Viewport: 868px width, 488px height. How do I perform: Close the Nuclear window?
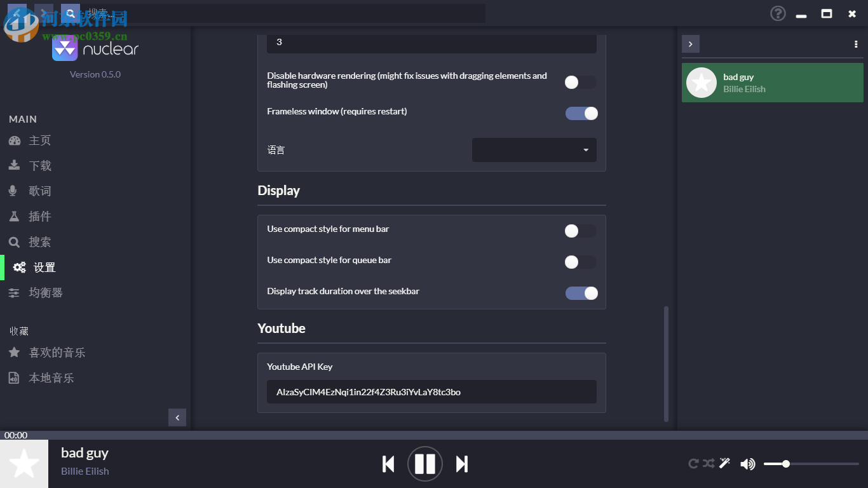coord(852,13)
